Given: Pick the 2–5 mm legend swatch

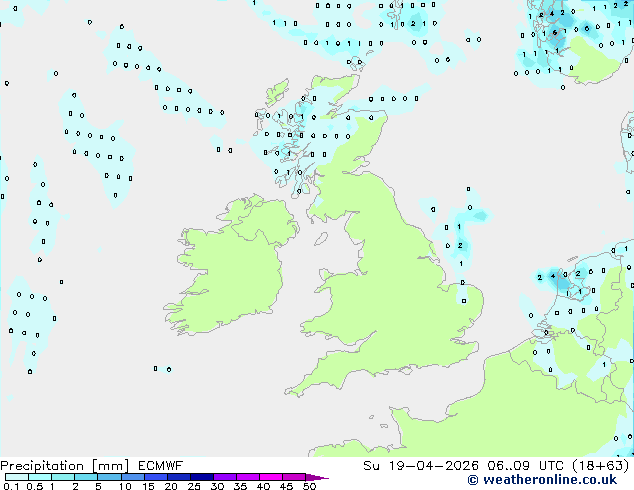Looking at the screenshot, I should (x=86, y=477).
